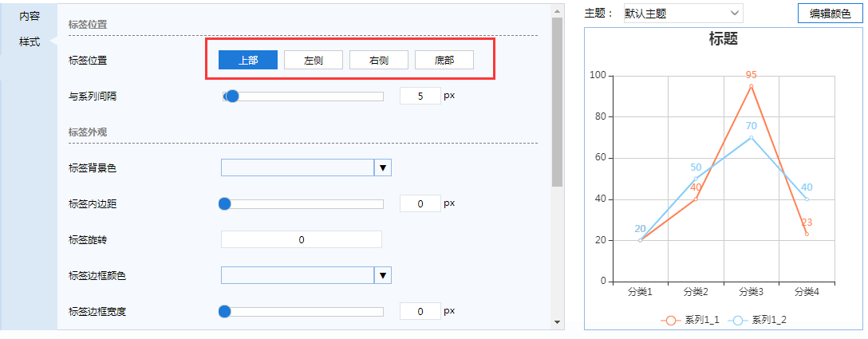Viewport: 868px width, 339px height.
Task: Switch to the 内容 tab
Action: [x=30, y=16]
